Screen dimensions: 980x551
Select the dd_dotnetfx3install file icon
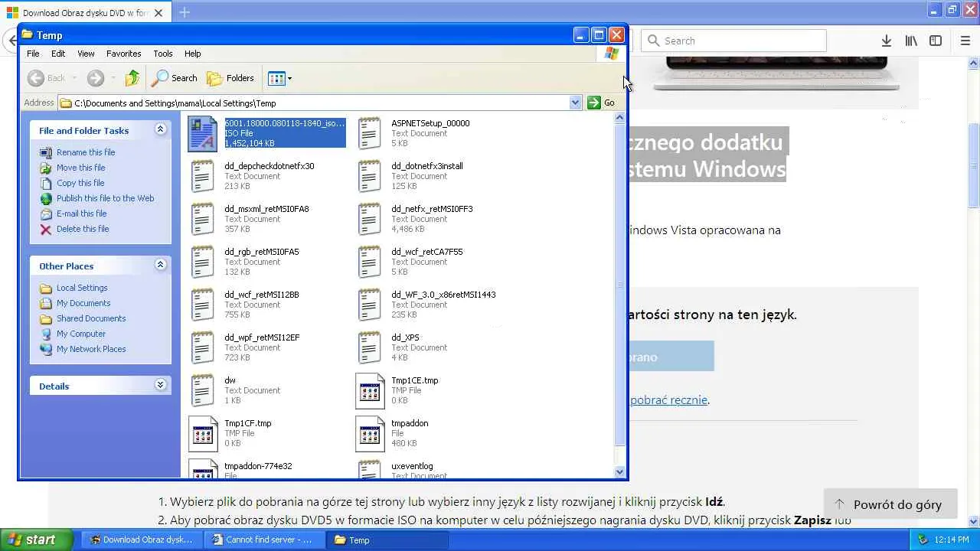(x=370, y=176)
